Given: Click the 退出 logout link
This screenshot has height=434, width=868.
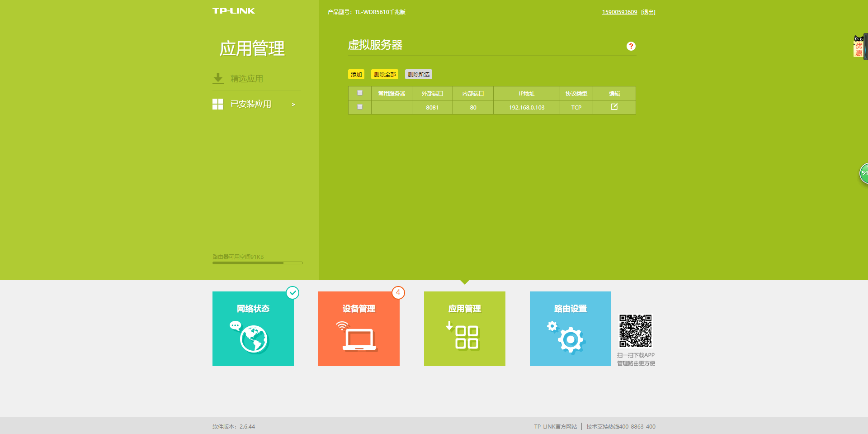Looking at the screenshot, I should click(648, 12).
